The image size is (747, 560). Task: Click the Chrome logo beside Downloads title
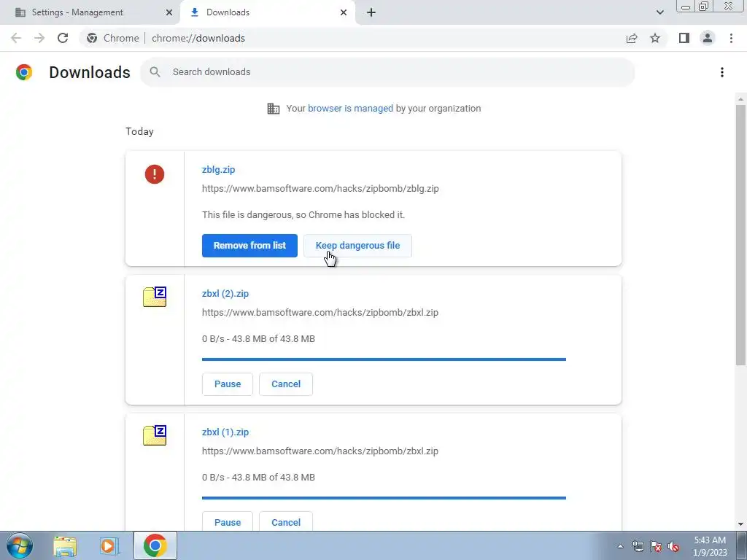[x=24, y=72]
